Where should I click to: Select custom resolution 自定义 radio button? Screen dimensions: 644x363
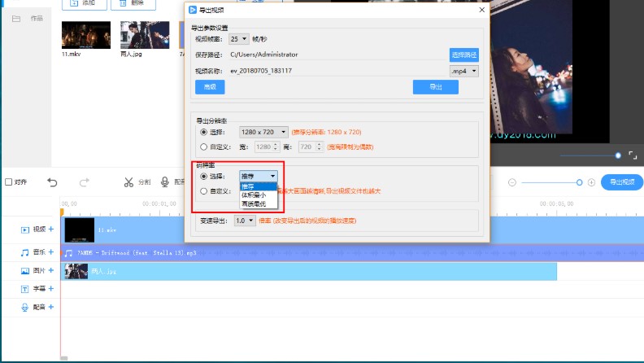pos(204,147)
